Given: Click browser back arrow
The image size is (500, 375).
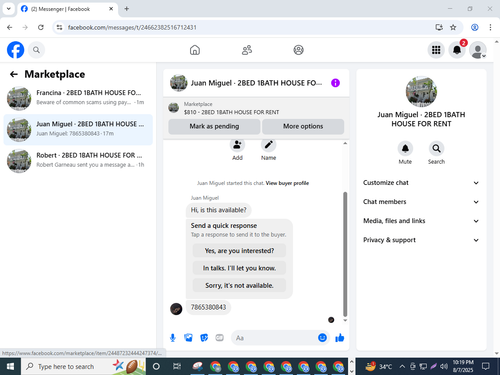Looking at the screenshot, I should coord(10,27).
